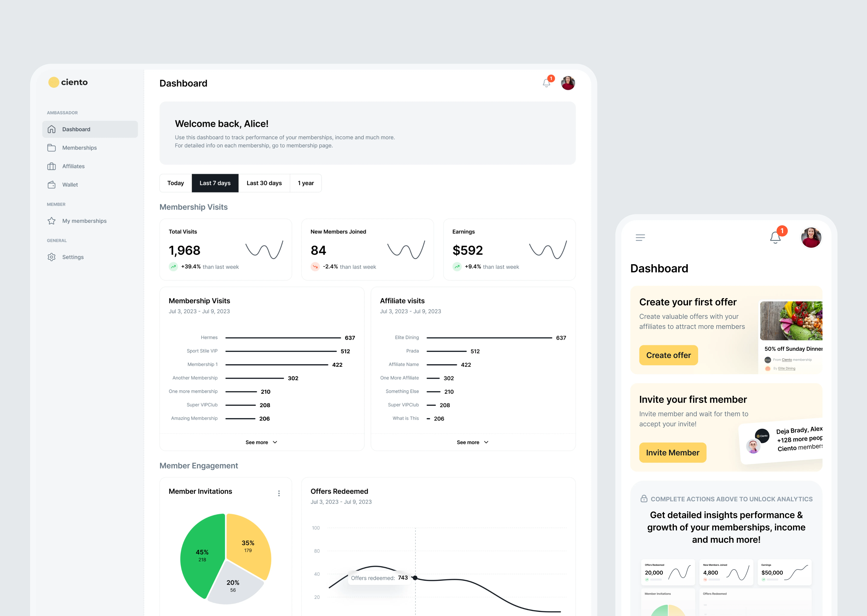This screenshot has height=616, width=867.
Task: Select the Last 30 days tab
Action: coord(263,183)
